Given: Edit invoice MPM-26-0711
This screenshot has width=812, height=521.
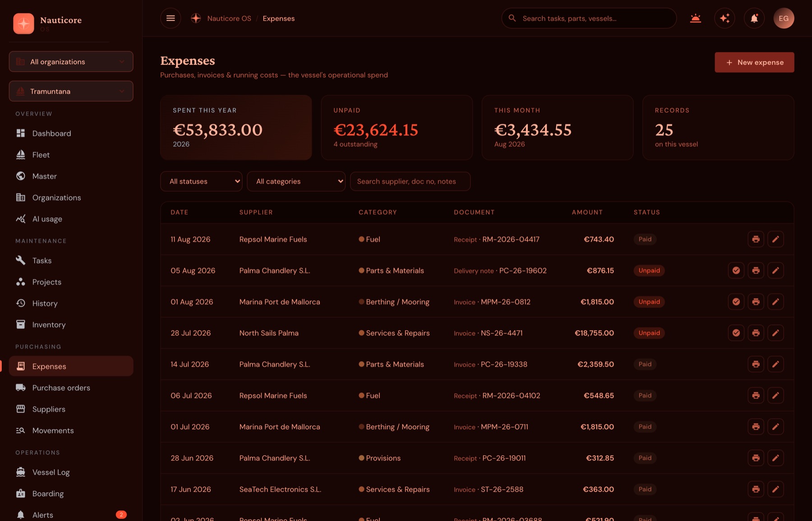Looking at the screenshot, I should tap(775, 427).
